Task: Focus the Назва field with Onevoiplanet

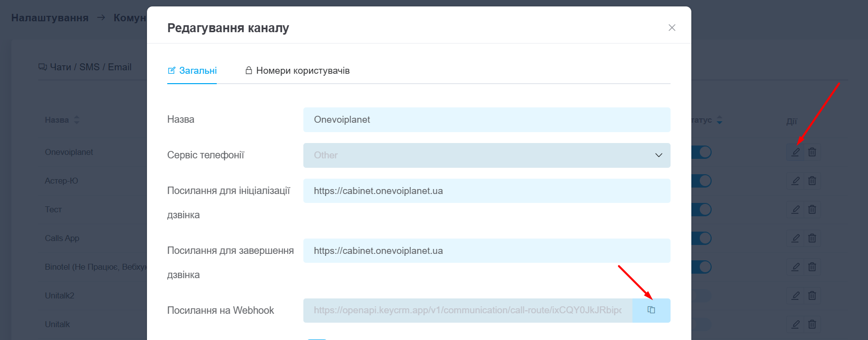Action: (x=487, y=120)
